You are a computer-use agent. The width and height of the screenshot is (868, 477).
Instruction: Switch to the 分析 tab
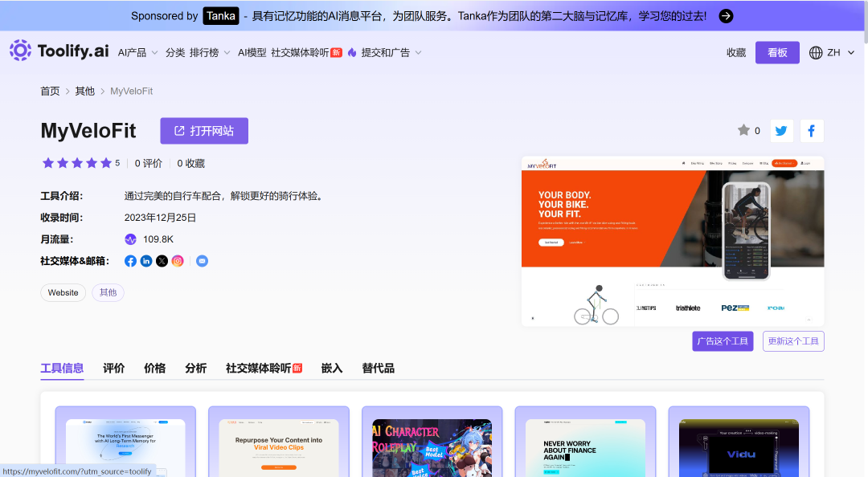[195, 369]
